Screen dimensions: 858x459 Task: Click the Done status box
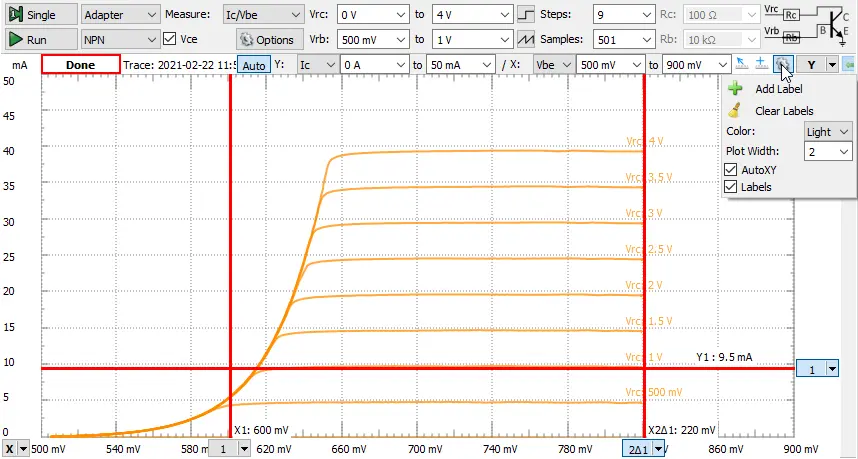(80, 65)
